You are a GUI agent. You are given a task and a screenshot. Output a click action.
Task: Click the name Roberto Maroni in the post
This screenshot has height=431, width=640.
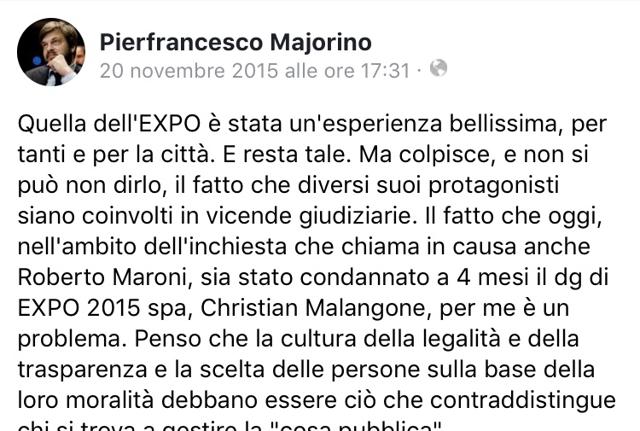102,278
